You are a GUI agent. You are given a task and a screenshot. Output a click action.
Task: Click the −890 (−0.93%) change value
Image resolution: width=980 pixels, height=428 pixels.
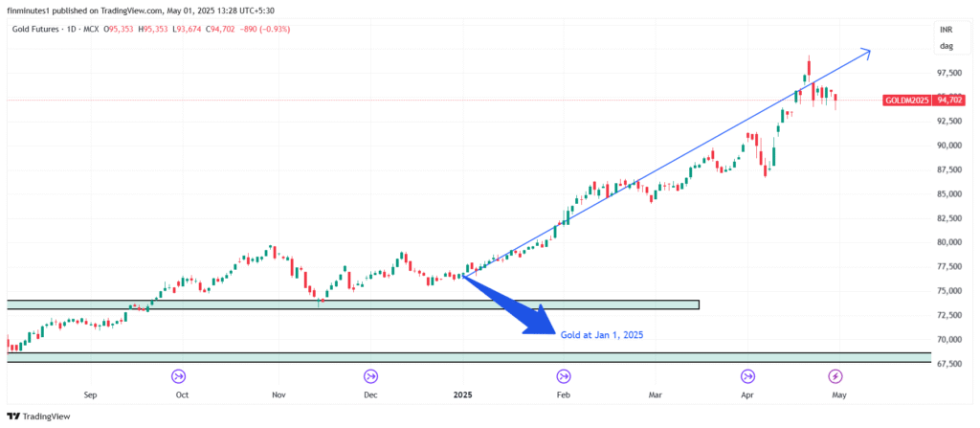(x=264, y=29)
